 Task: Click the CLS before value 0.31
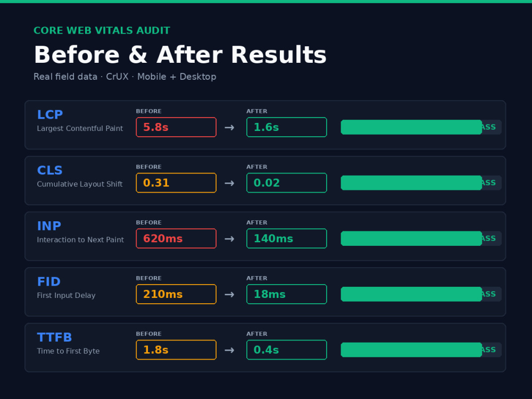click(x=176, y=183)
